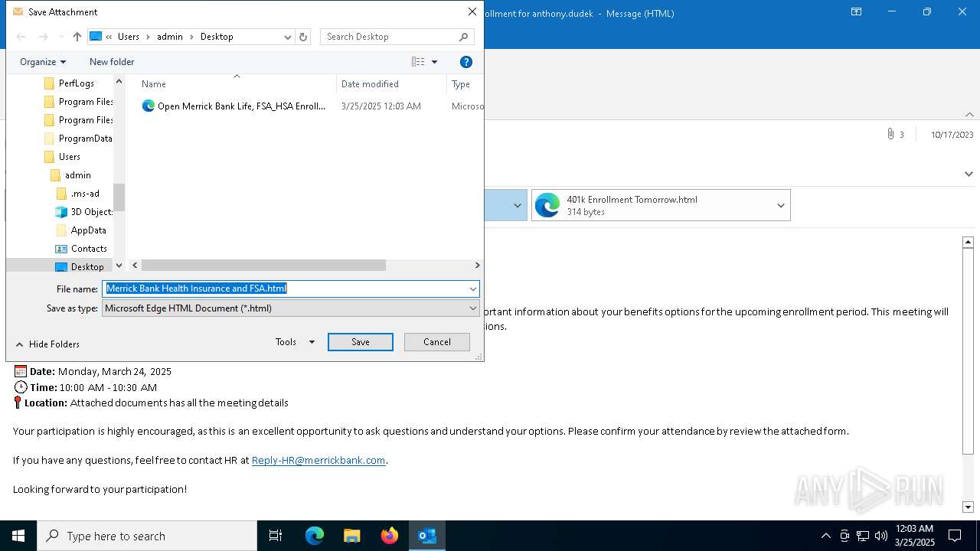
Task: Open the network tray icon
Action: [x=862, y=536]
